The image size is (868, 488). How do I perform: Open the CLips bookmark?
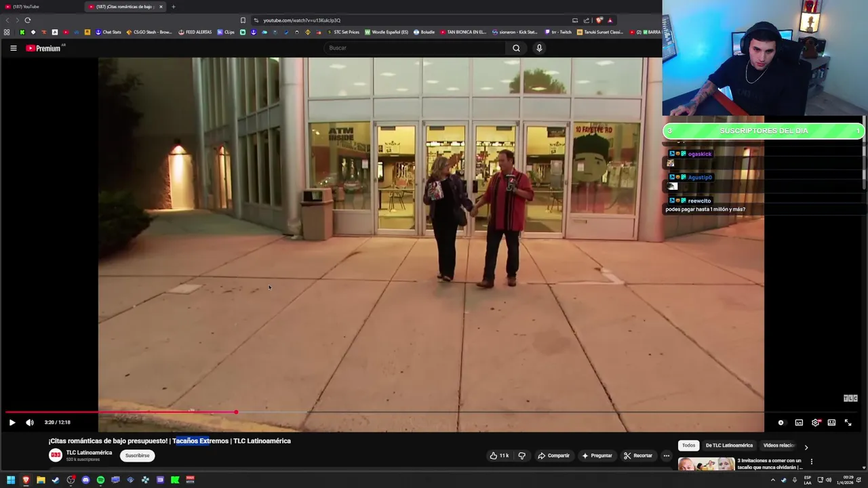coord(226,32)
